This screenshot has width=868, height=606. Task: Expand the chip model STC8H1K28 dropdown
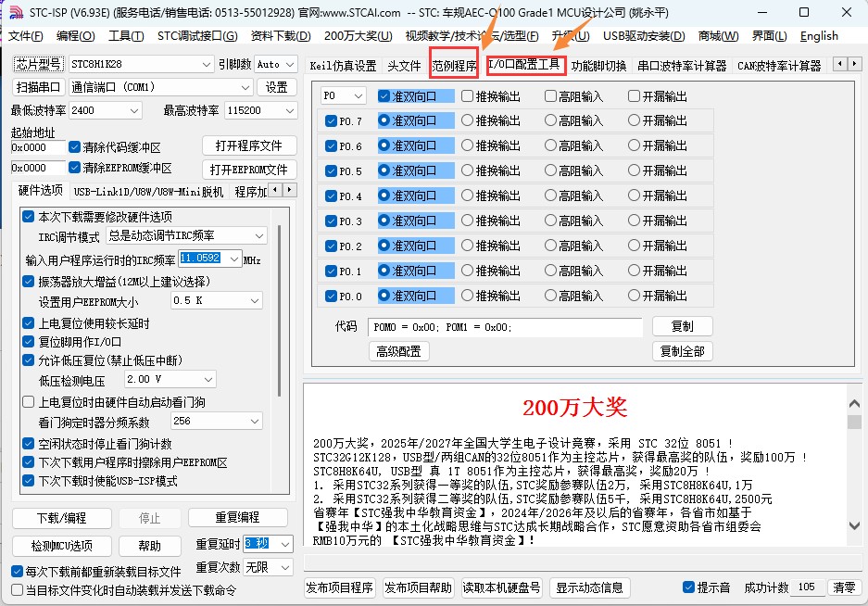206,64
